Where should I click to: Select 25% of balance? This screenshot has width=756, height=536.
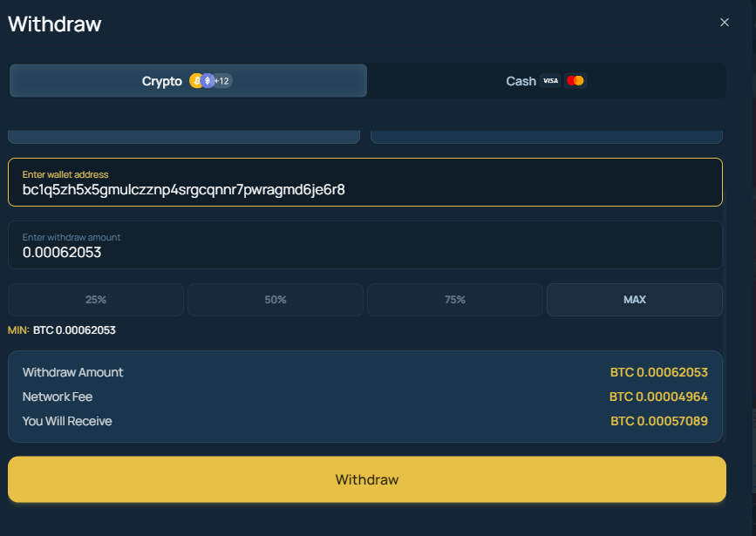pyautogui.click(x=95, y=300)
